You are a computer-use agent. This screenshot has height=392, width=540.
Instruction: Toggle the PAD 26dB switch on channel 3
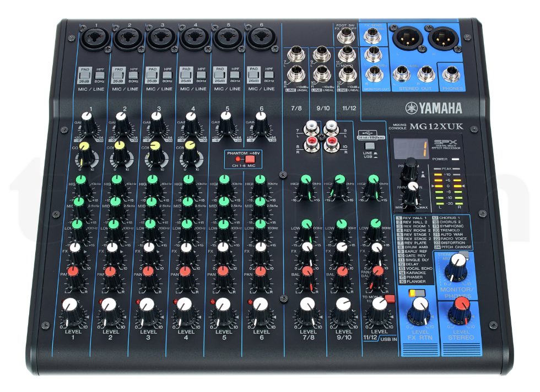click(152, 75)
